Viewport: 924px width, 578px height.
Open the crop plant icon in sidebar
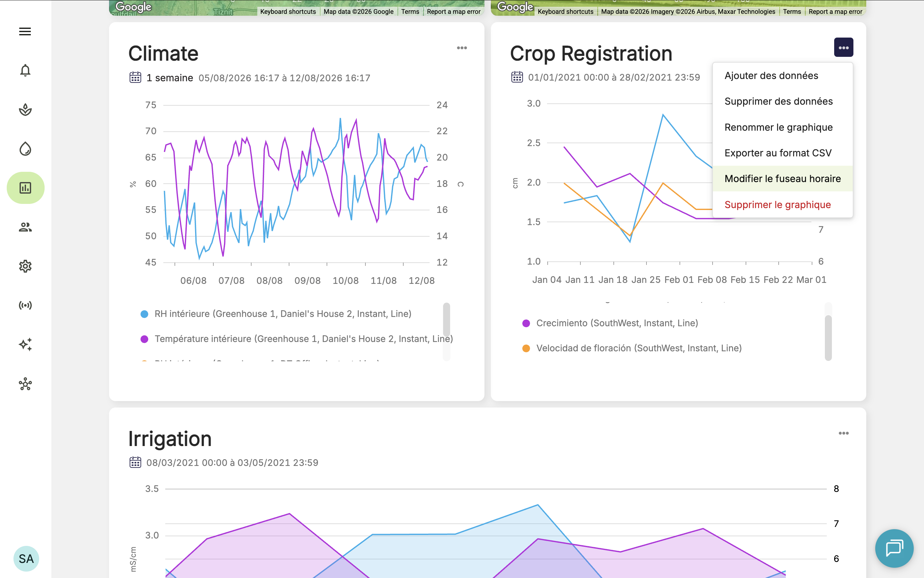pyautogui.click(x=25, y=110)
